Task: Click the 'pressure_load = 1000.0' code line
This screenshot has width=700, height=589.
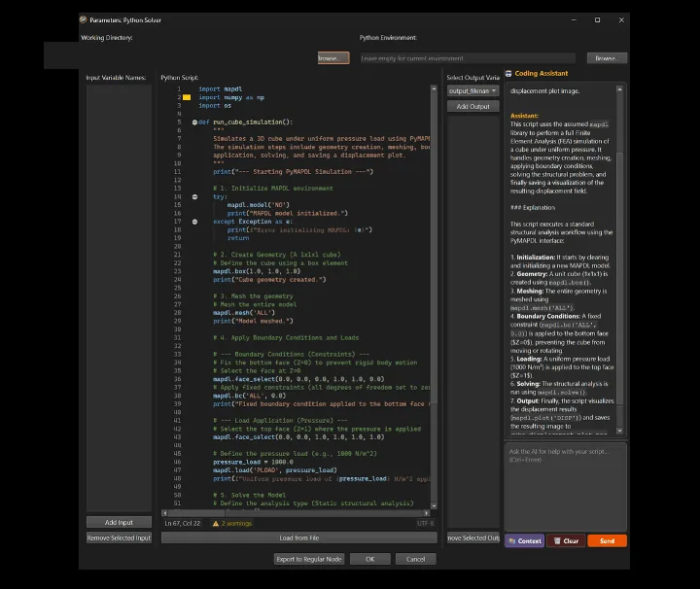Action: [x=253, y=462]
